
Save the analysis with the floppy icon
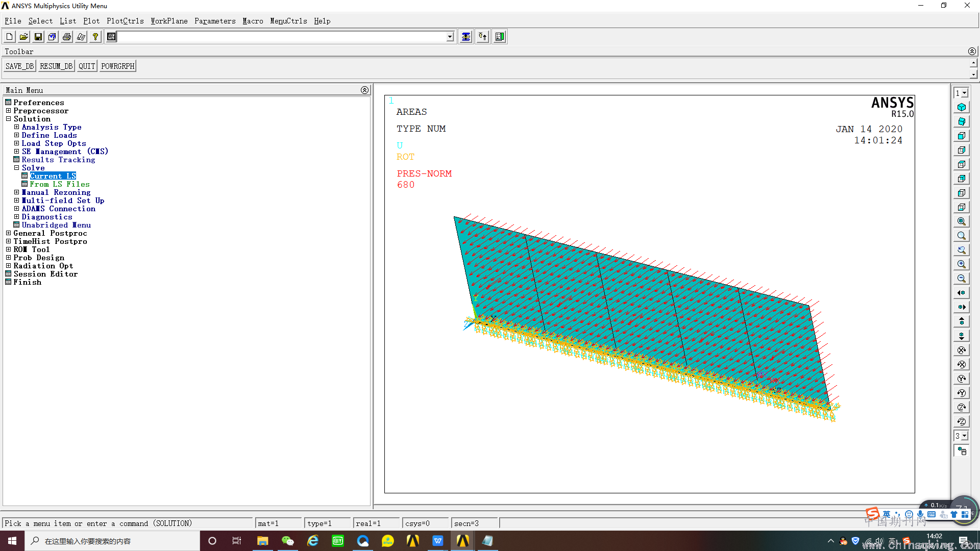(x=38, y=37)
